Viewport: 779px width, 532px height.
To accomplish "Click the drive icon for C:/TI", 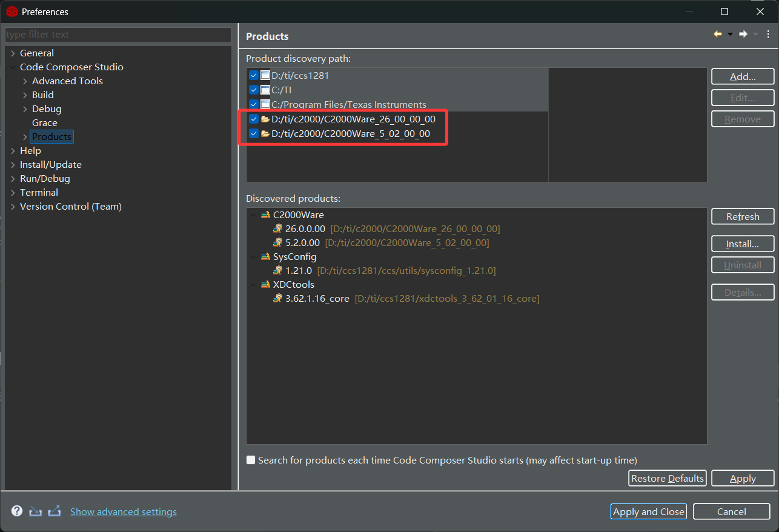I will (265, 90).
